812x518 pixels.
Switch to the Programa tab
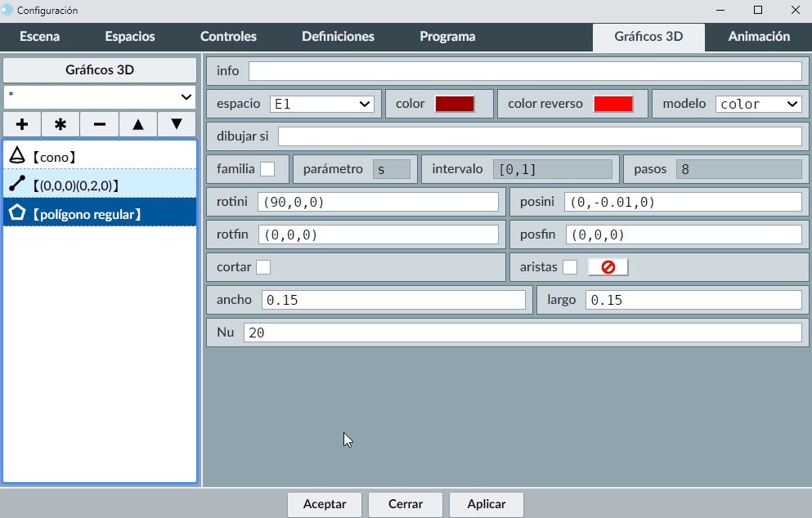tap(447, 37)
